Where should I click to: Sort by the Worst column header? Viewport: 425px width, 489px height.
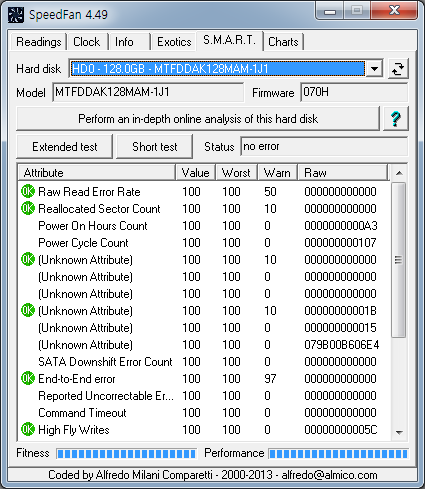click(236, 173)
